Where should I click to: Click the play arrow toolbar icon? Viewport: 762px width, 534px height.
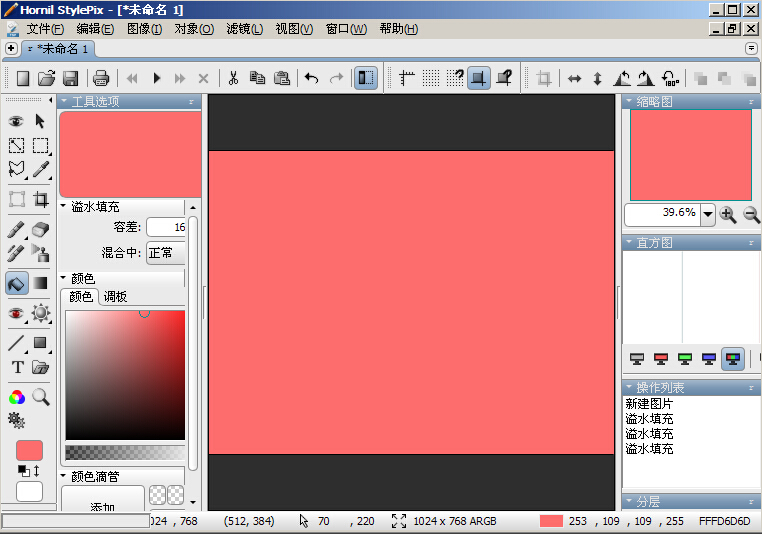pyautogui.click(x=156, y=78)
